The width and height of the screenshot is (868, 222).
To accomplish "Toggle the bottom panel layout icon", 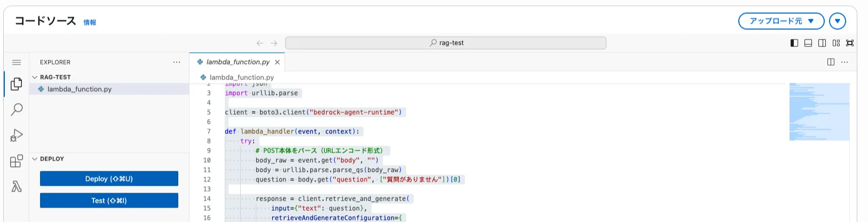I will [808, 43].
